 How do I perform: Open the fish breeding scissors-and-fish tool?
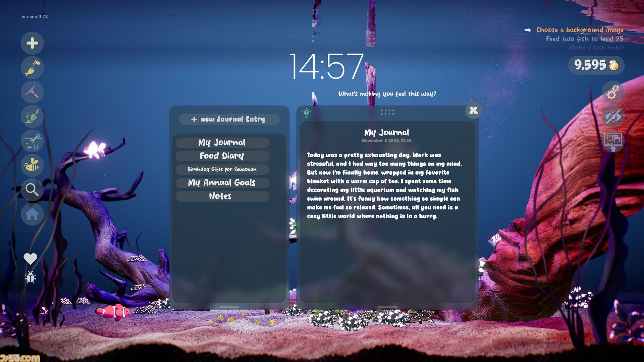(32, 141)
